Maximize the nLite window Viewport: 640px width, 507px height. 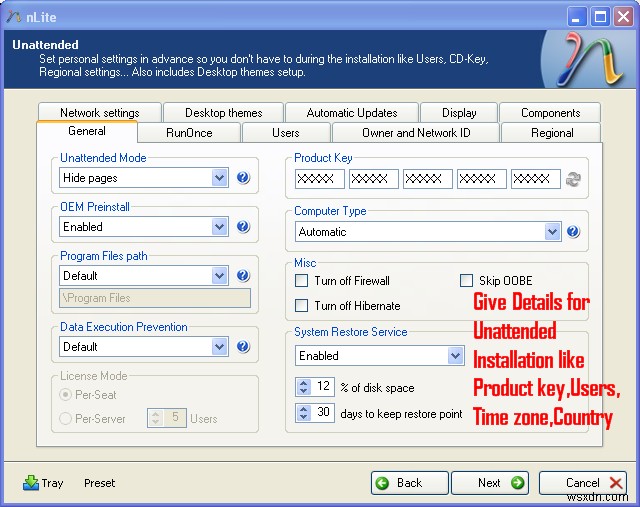click(600, 17)
